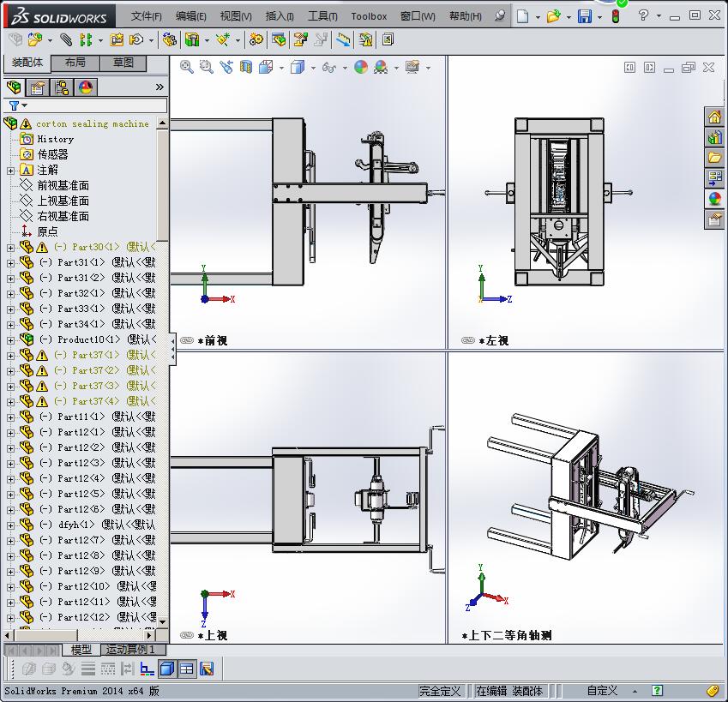728x702 pixels.
Task: Open DisplayManager tab icon
Action: [86, 87]
